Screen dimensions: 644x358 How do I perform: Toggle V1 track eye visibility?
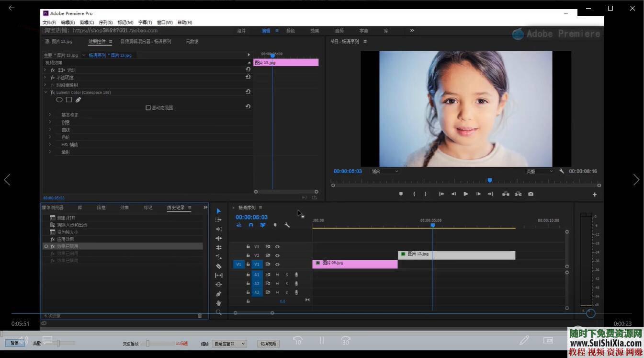[x=277, y=265]
